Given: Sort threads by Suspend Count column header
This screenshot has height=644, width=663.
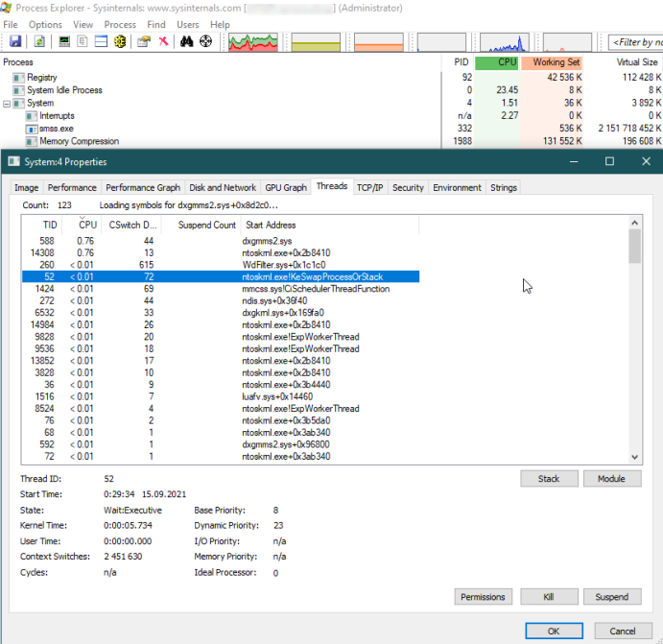Looking at the screenshot, I should coord(201,225).
